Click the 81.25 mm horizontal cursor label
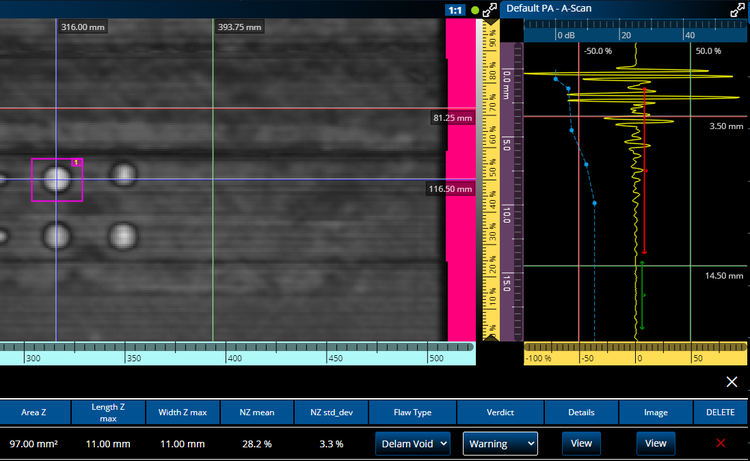This screenshot has height=461, width=750. [x=451, y=117]
